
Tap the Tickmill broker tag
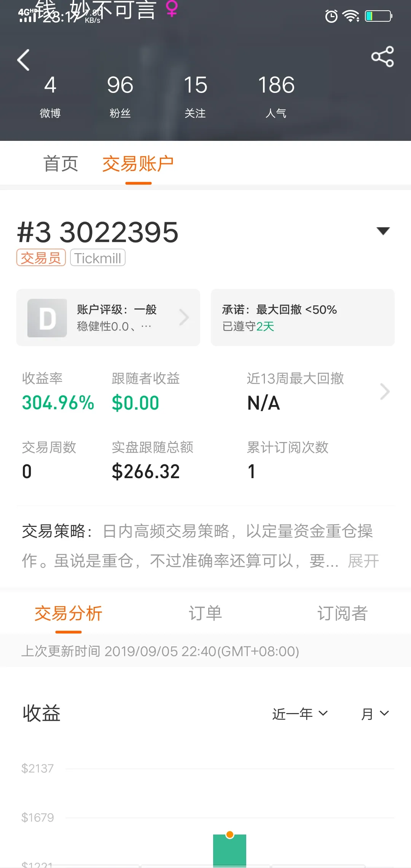pyautogui.click(x=98, y=258)
